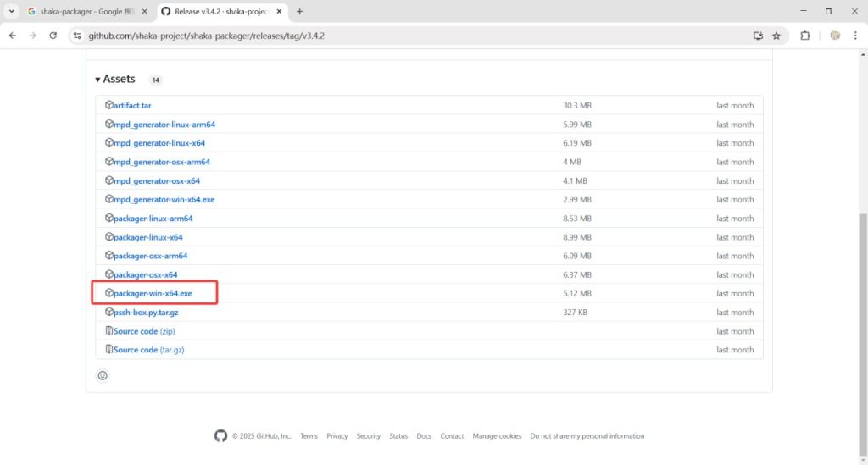Click zip file icon beside Source code (zip)
Screen dimensions: 868x465
[x=109, y=330]
